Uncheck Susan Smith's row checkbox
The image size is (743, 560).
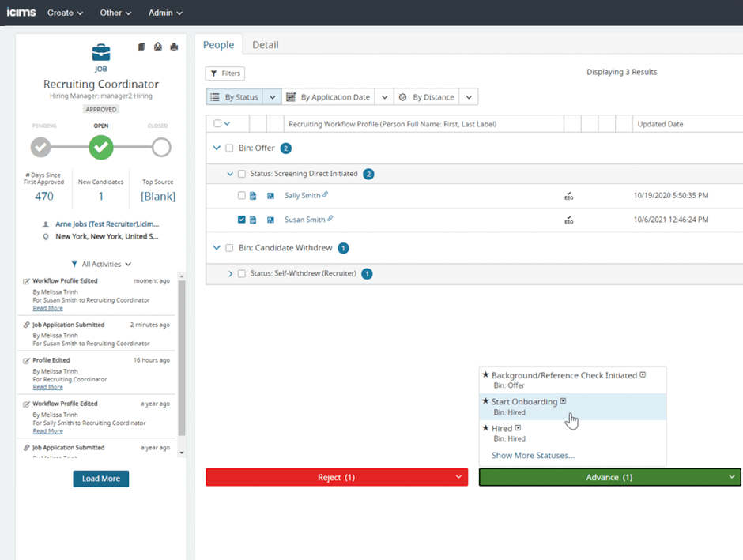pyautogui.click(x=242, y=220)
